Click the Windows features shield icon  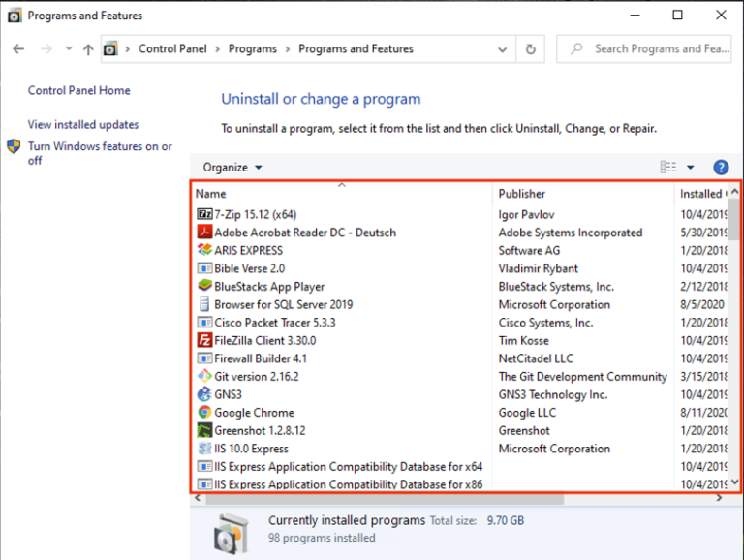point(14,146)
